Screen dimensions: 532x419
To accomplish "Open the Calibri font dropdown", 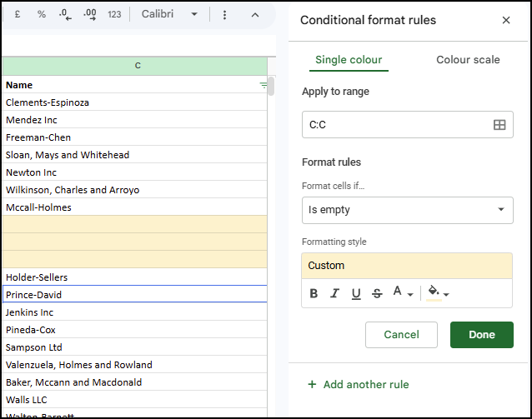I will click(x=169, y=14).
